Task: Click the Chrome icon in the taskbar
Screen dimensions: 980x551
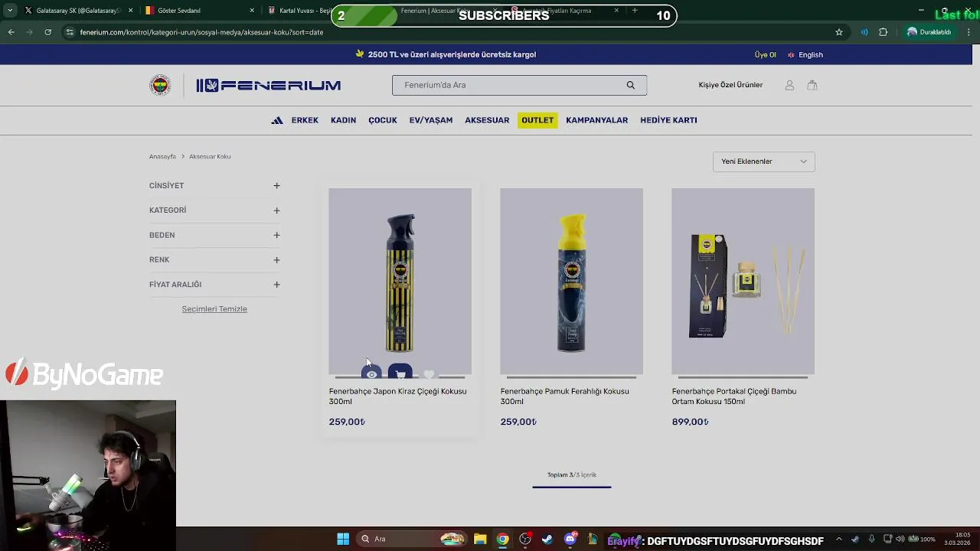Action: (x=502, y=539)
